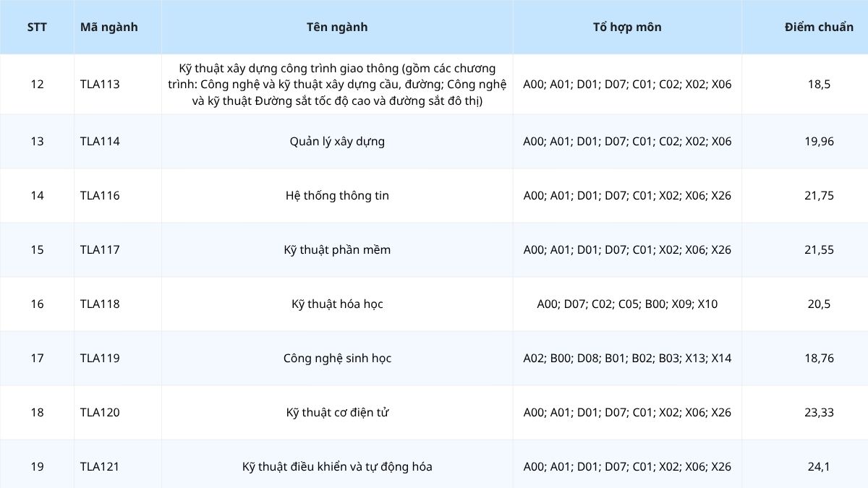Select Kỹ thuật điều khiển và tự động hóa
This screenshot has height=488, width=868.
point(337,466)
